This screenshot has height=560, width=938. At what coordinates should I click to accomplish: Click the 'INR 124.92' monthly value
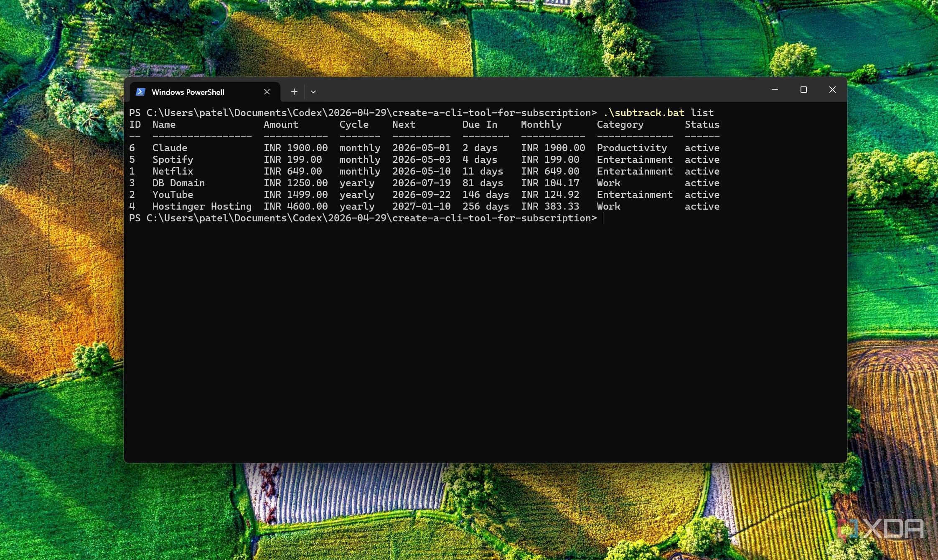click(x=550, y=195)
